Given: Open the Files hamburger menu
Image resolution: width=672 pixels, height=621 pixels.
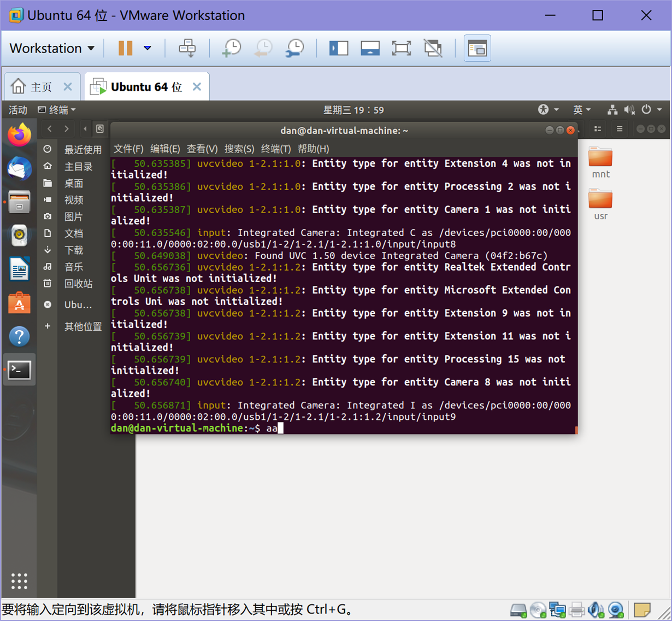Looking at the screenshot, I should click(620, 129).
